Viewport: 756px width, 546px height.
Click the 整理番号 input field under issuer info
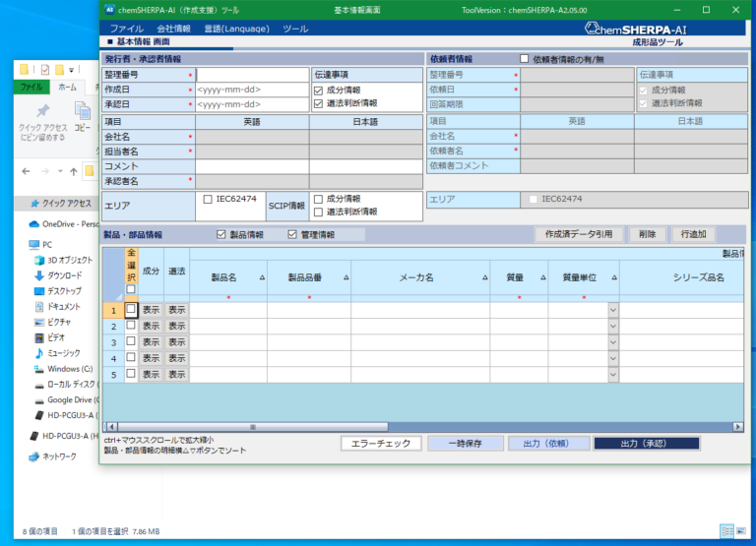coord(252,75)
